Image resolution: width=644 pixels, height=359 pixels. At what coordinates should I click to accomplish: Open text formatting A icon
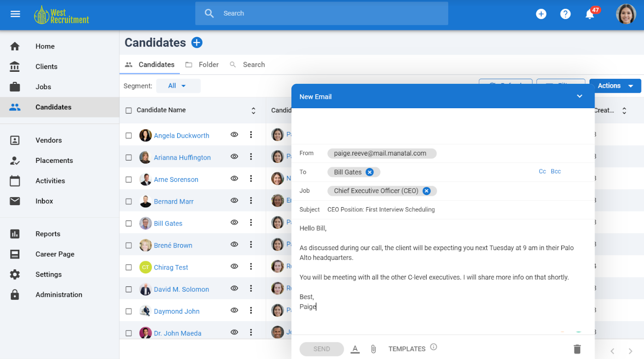355,349
